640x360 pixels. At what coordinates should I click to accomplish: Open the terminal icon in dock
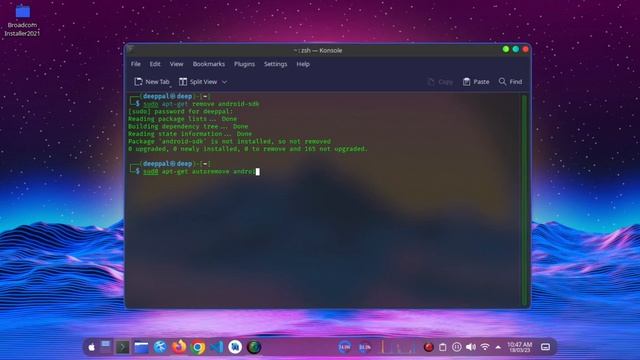122,347
